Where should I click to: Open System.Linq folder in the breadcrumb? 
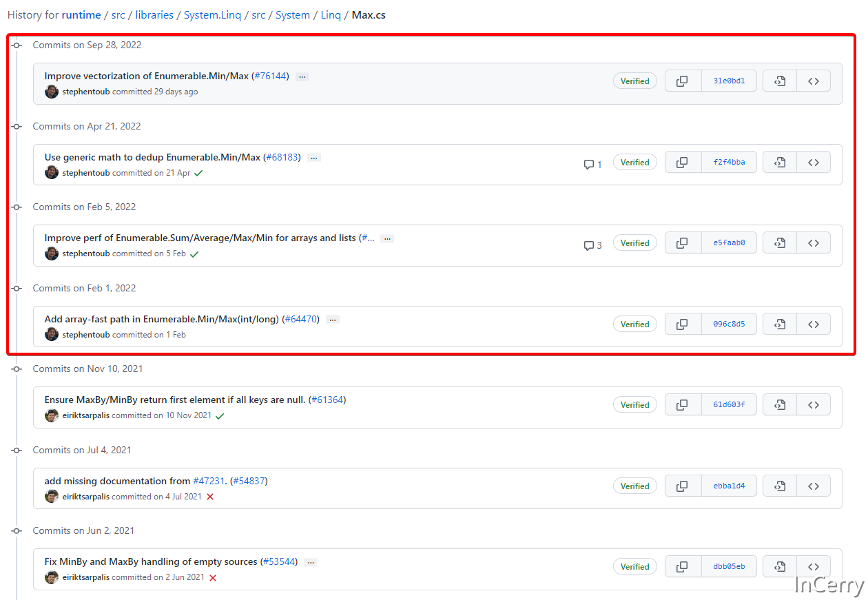212,15
